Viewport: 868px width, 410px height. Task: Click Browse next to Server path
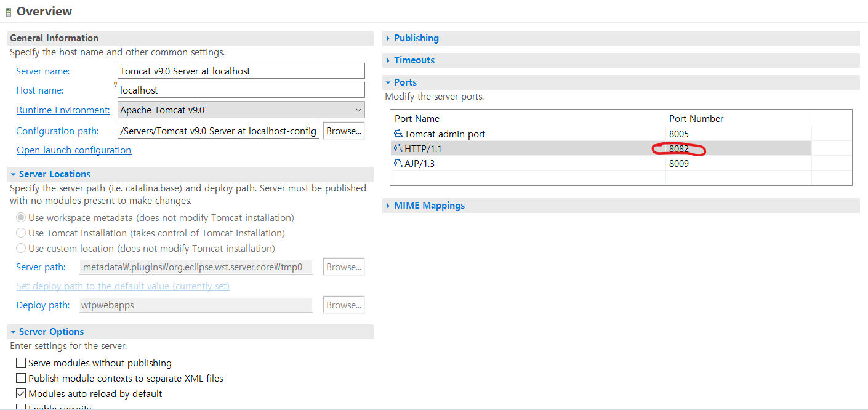(344, 267)
